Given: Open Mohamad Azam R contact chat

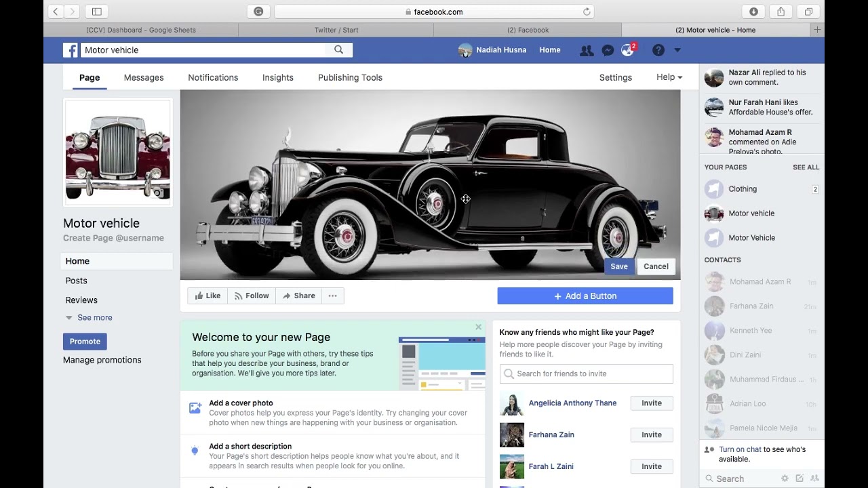Looking at the screenshot, I should tap(762, 282).
